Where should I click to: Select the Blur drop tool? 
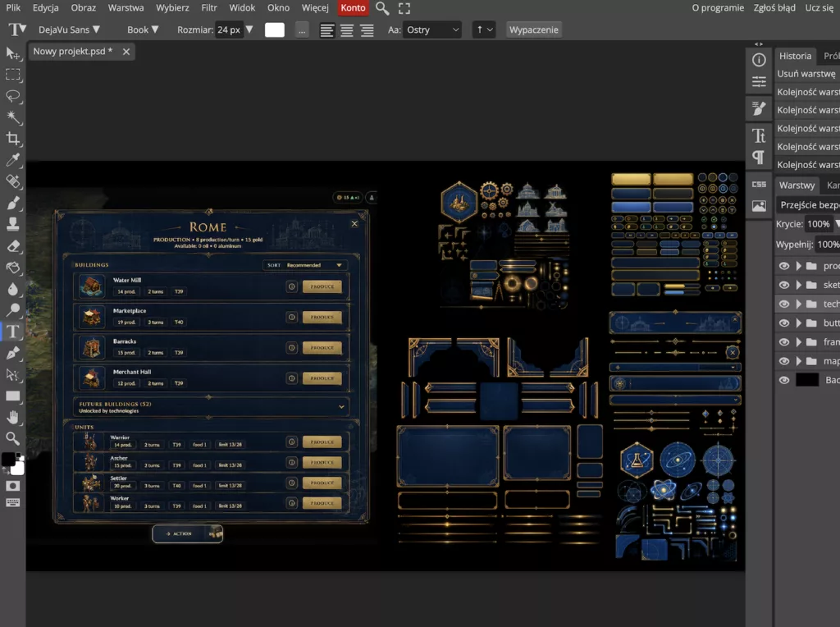coord(13,288)
